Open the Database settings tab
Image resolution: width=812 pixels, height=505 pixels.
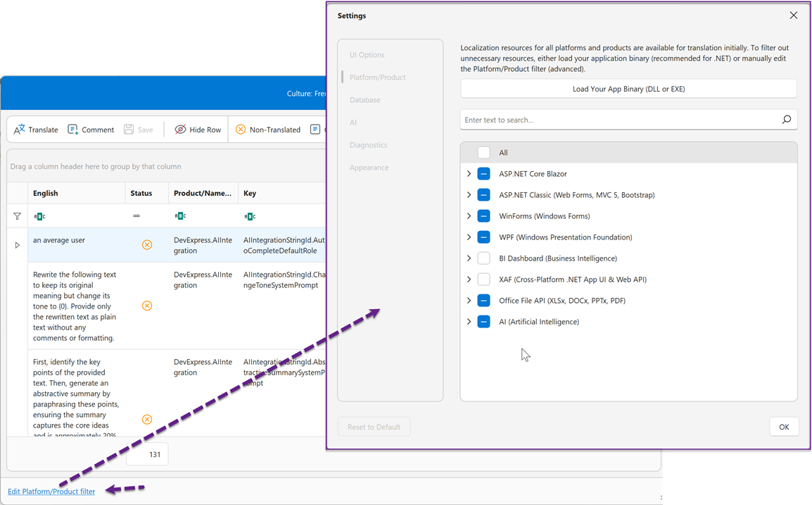(x=364, y=100)
